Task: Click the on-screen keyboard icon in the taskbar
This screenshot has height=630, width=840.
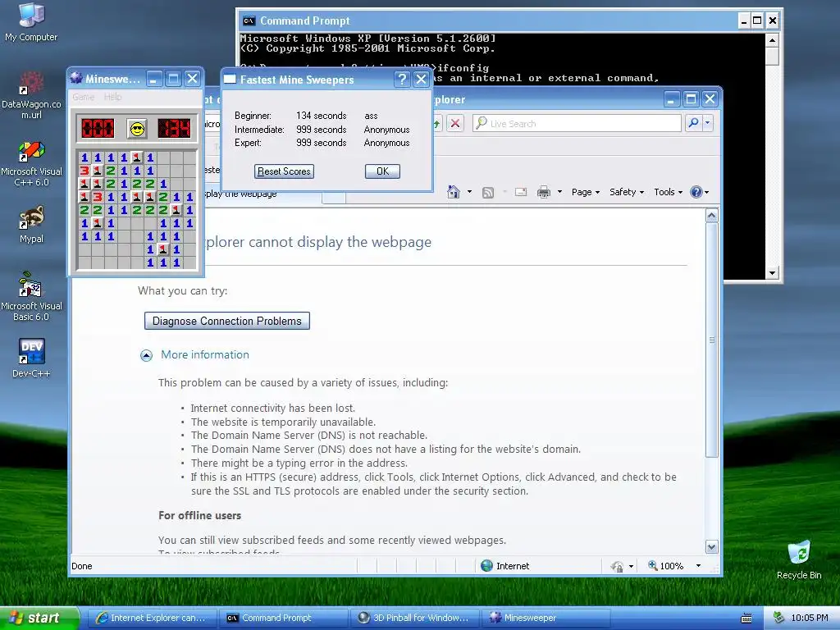Action: pyautogui.click(x=746, y=619)
